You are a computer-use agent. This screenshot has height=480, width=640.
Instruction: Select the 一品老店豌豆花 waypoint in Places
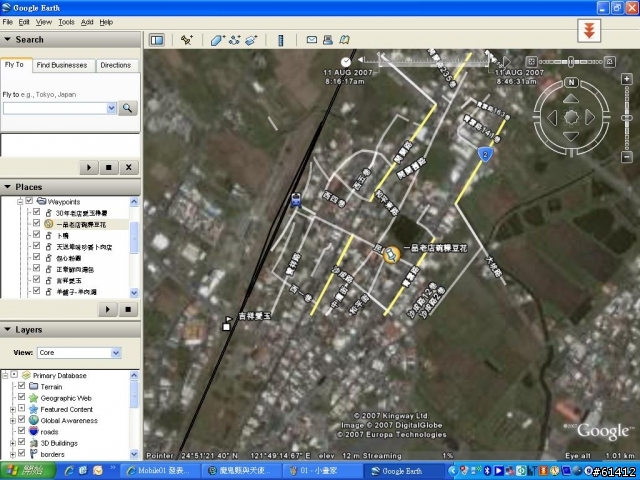[81, 224]
